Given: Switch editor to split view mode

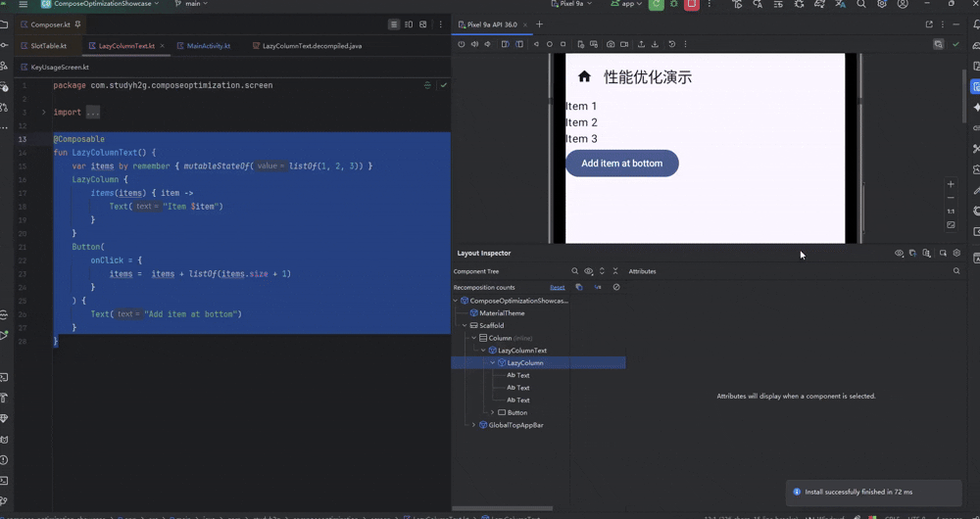Looking at the screenshot, I should 409,24.
